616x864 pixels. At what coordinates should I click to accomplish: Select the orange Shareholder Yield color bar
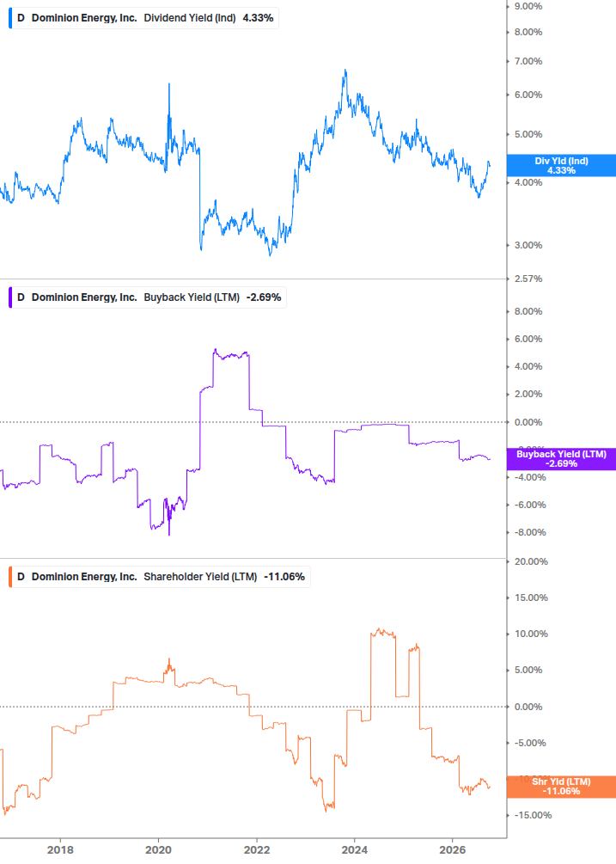pos(10,576)
